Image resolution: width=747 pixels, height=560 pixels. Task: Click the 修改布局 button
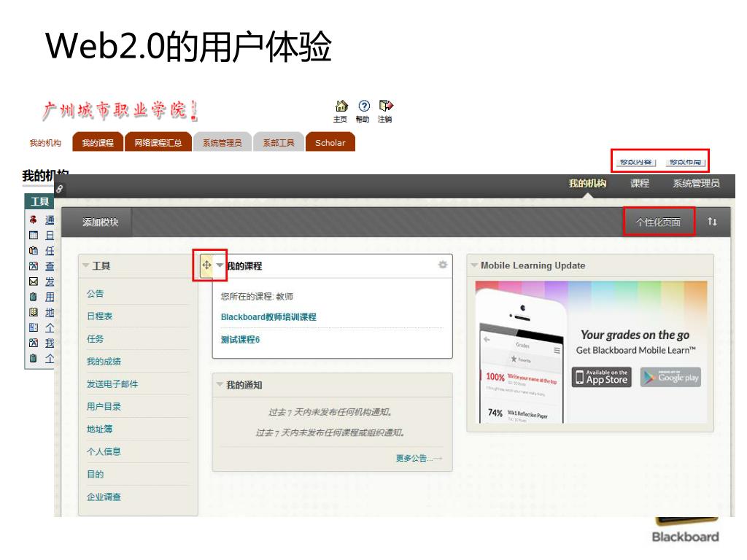pyautogui.click(x=685, y=162)
